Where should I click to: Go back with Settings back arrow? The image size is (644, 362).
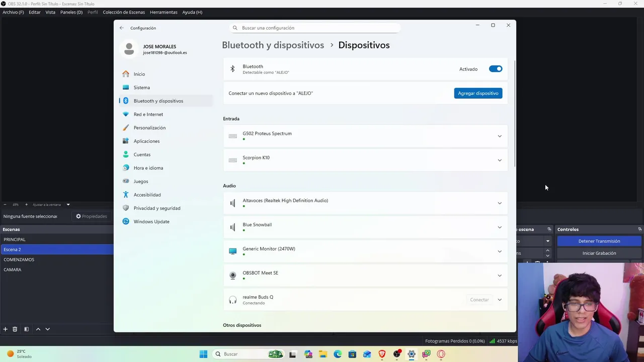coord(121,28)
